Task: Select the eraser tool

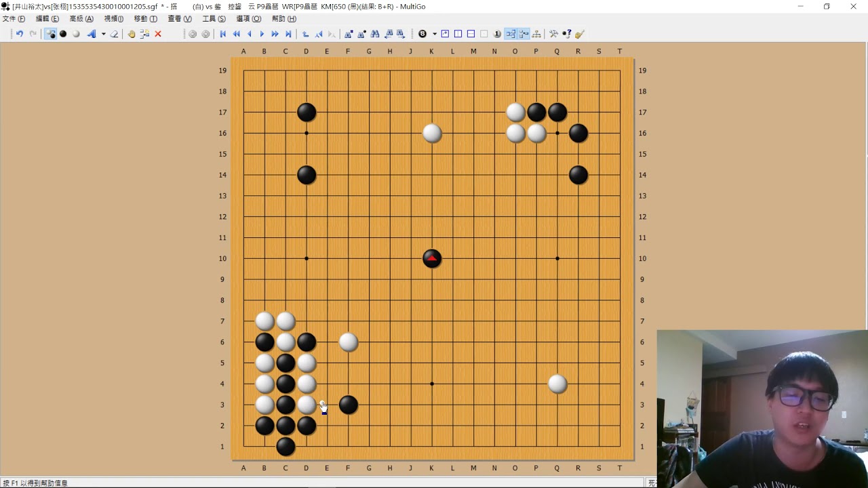Action: tap(114, 34)
